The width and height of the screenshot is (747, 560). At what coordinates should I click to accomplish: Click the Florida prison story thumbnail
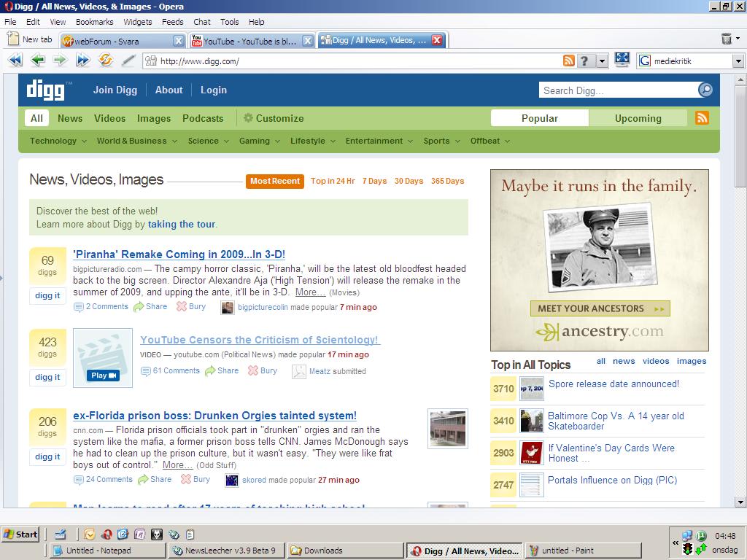(448, 429)
